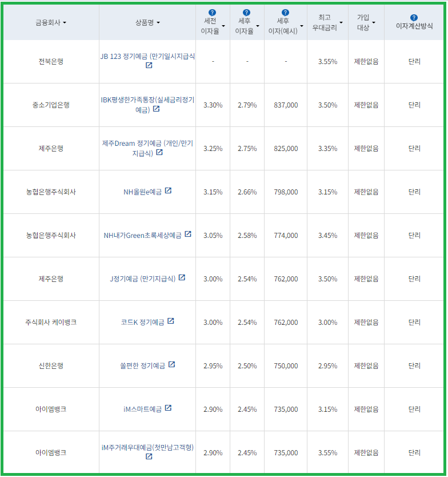Sort by 최고 우대금리 column arrow

point(341,23)
